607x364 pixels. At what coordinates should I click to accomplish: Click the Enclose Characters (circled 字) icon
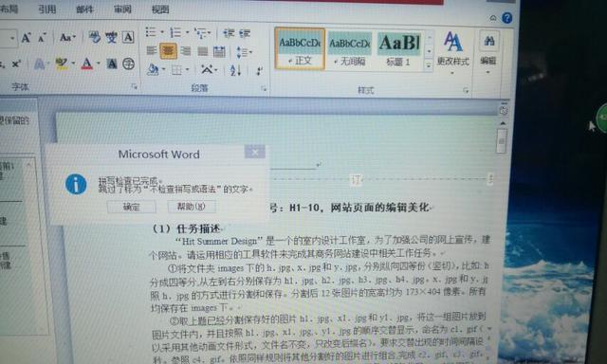(129, 64)
